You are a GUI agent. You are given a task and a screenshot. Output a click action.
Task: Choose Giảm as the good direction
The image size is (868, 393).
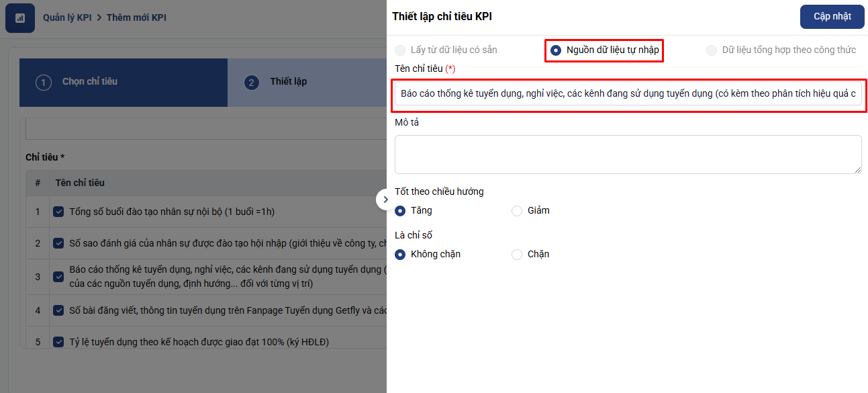coord(517,211)
